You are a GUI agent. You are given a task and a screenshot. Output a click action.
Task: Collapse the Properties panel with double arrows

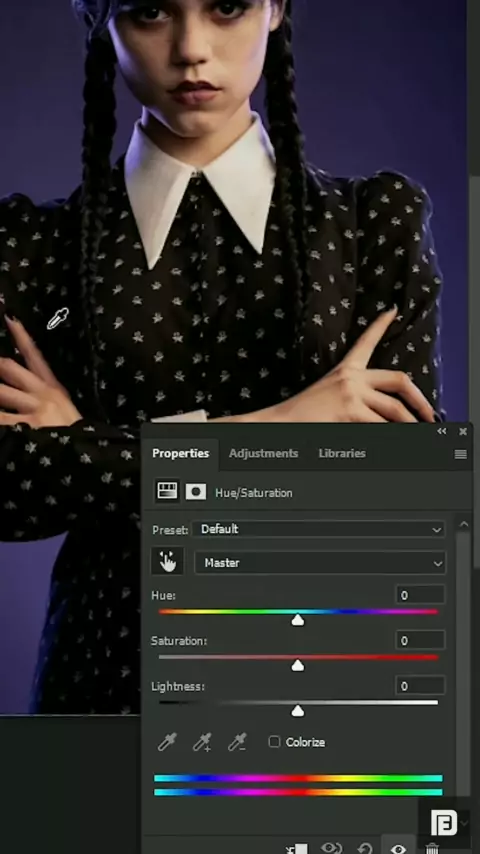pyautogui.click(x=442, y=431)
